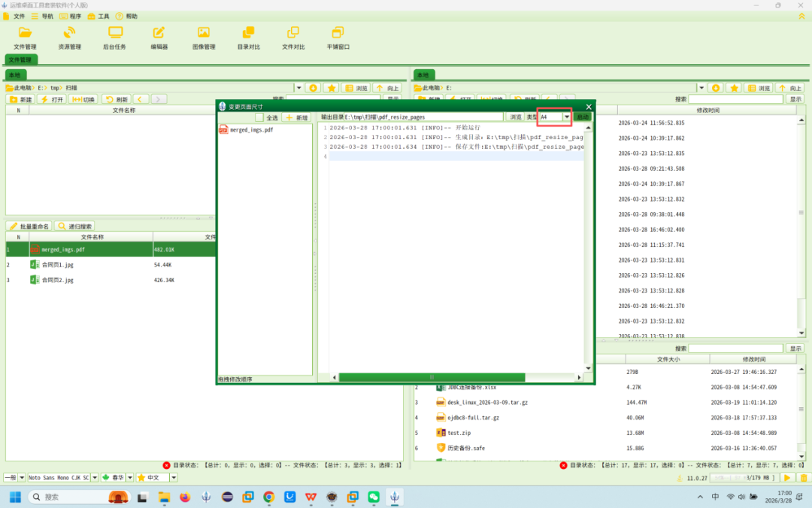Click the play icon in bottom status bar

[787, 477]
